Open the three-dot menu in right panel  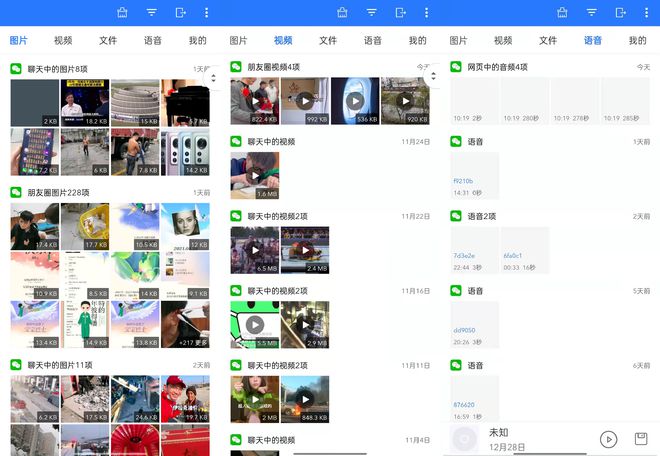647,13
